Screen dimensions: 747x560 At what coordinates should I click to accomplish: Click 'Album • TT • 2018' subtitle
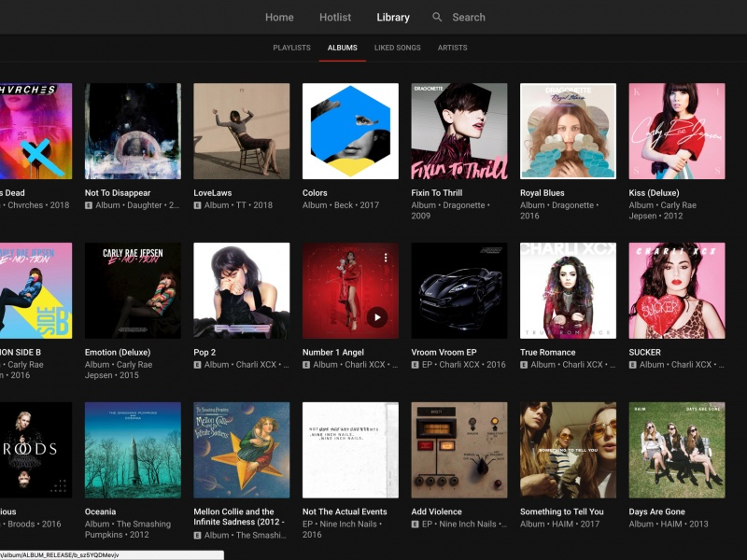coord(238,205)
